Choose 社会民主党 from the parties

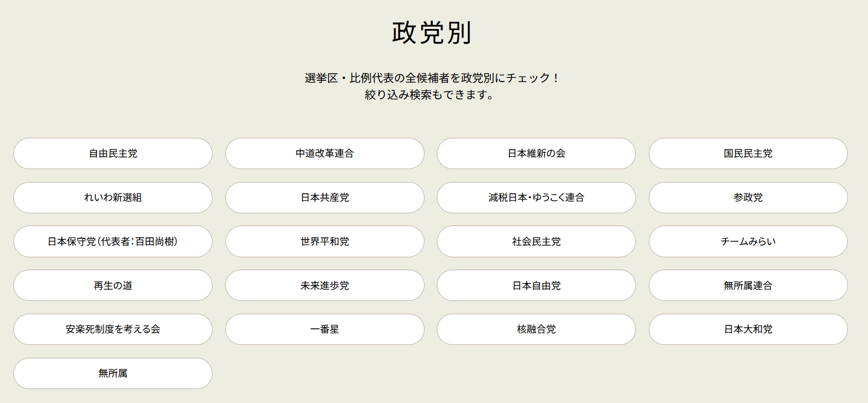click(x=536, y=242)
